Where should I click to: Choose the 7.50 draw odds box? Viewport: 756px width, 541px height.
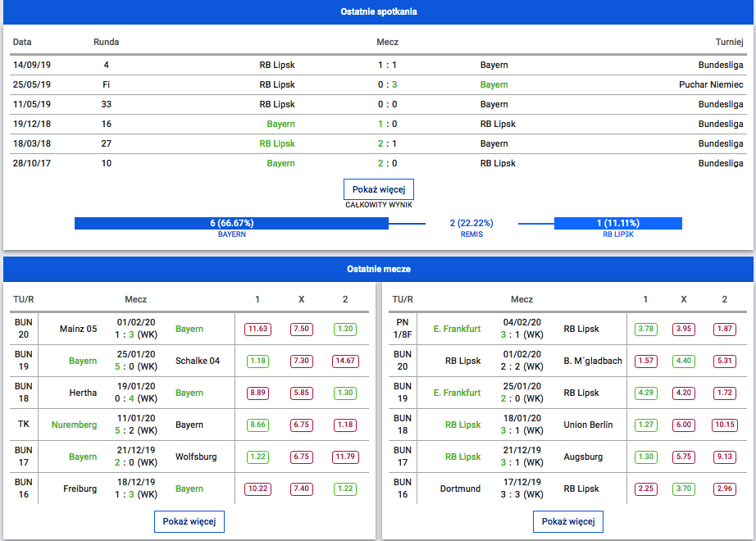pyautogui.click(x=301, y=329)
